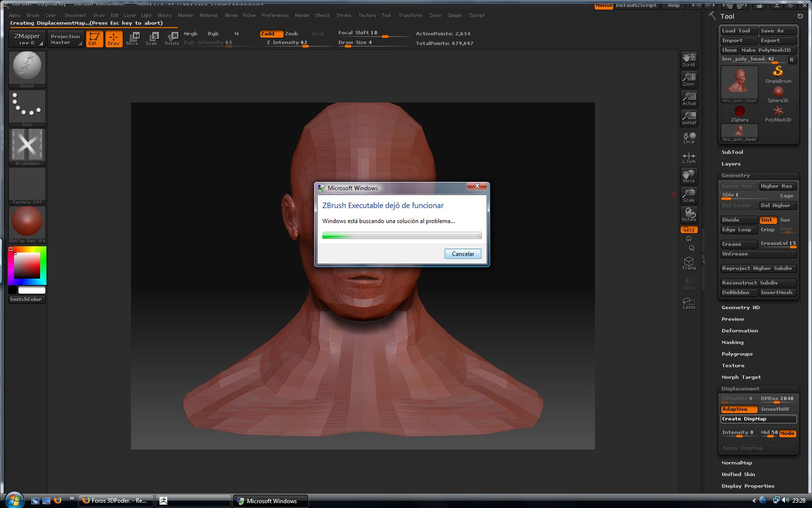This screenshot has height=508, width=812.
Task: Click the color picker square
Action: [27, 265]
